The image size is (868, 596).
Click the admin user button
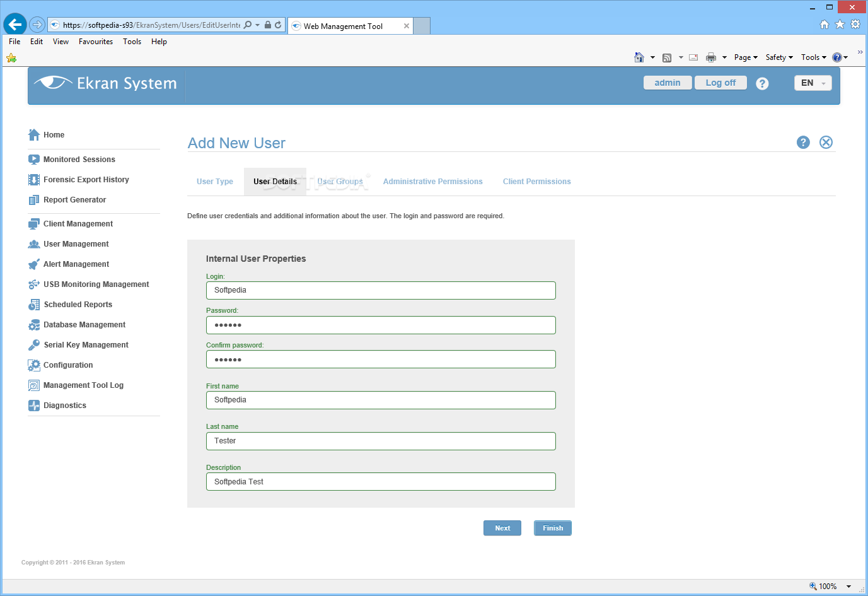pos(668,83)
